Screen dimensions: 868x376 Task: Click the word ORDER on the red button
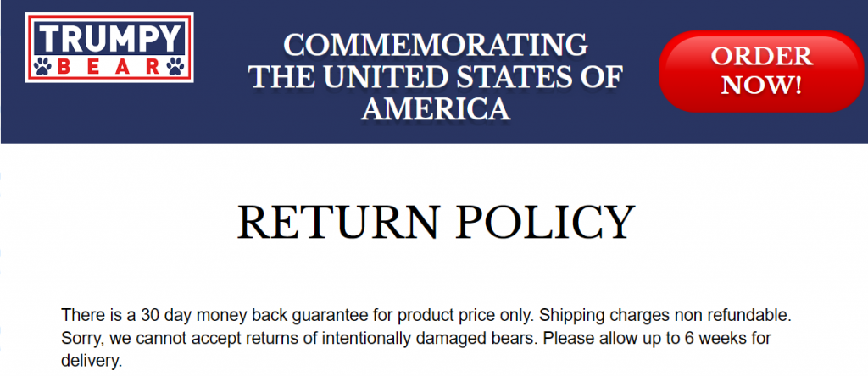(x=761, y=57)
